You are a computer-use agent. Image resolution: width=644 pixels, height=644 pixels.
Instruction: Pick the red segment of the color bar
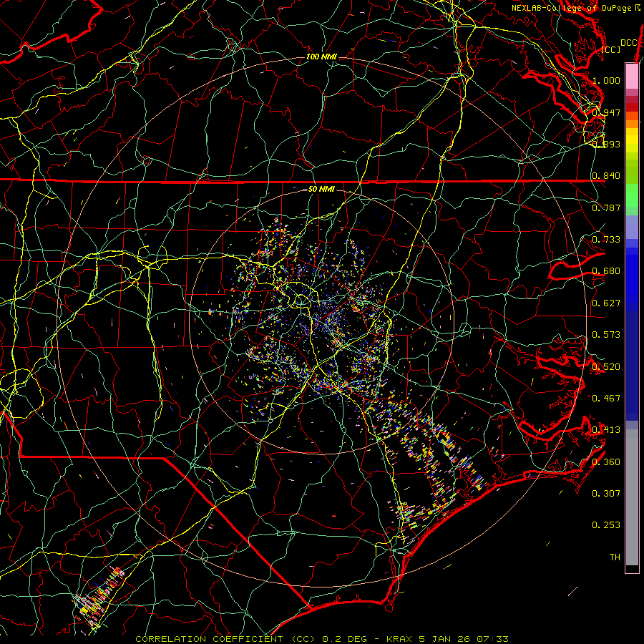632,107
